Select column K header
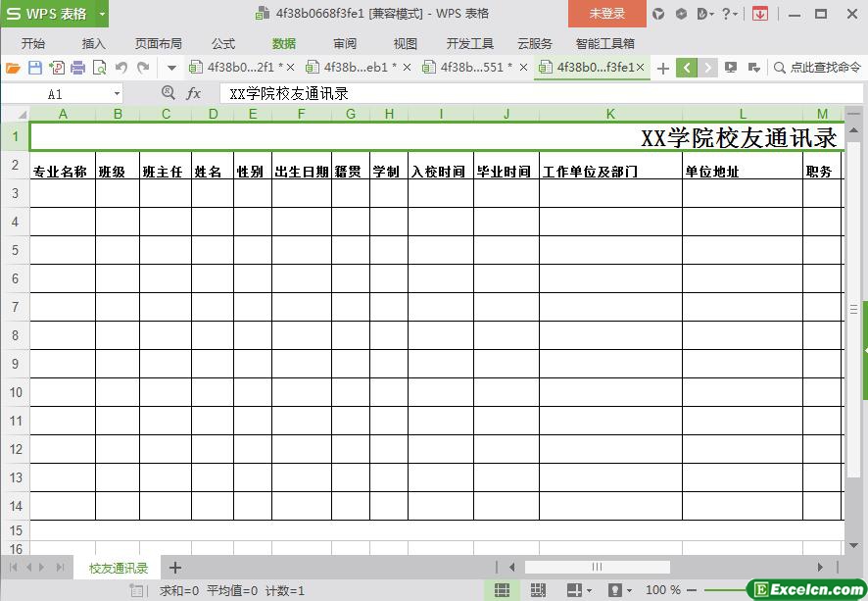Image resolution: width=868 pixels, height=601 pixels. click(610, 114)
